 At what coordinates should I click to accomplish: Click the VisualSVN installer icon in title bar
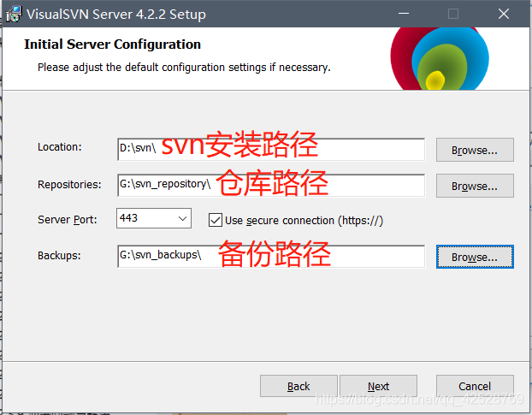click(14, 15)
